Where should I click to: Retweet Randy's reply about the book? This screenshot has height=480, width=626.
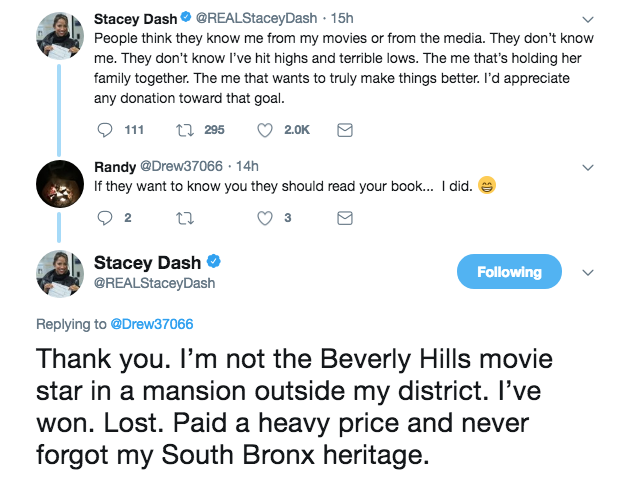[184, 217]
